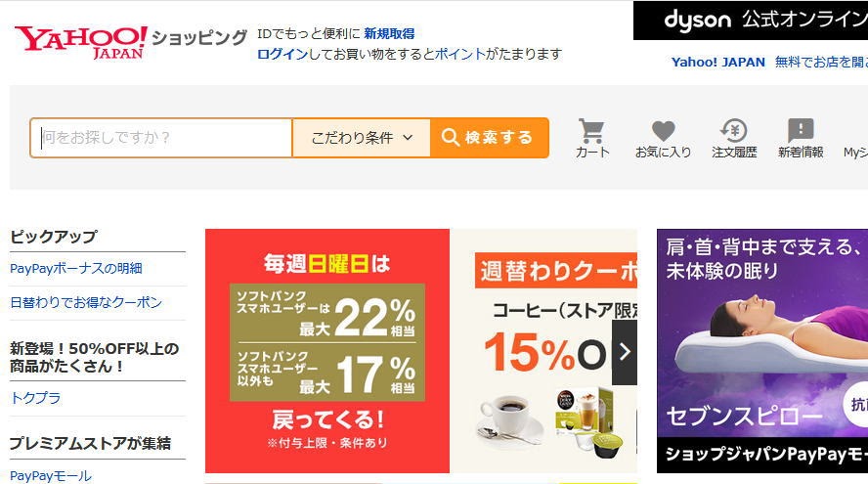
Task: Open the Yahoo! JAPAN text link
Action: point(718,62)
